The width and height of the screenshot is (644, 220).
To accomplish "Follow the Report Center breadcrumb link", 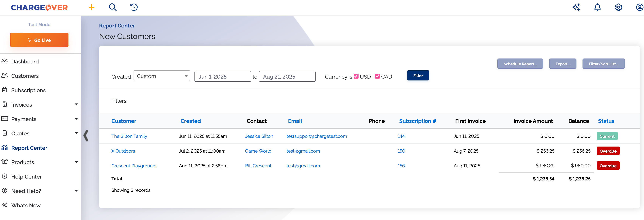I will (117, 26).
